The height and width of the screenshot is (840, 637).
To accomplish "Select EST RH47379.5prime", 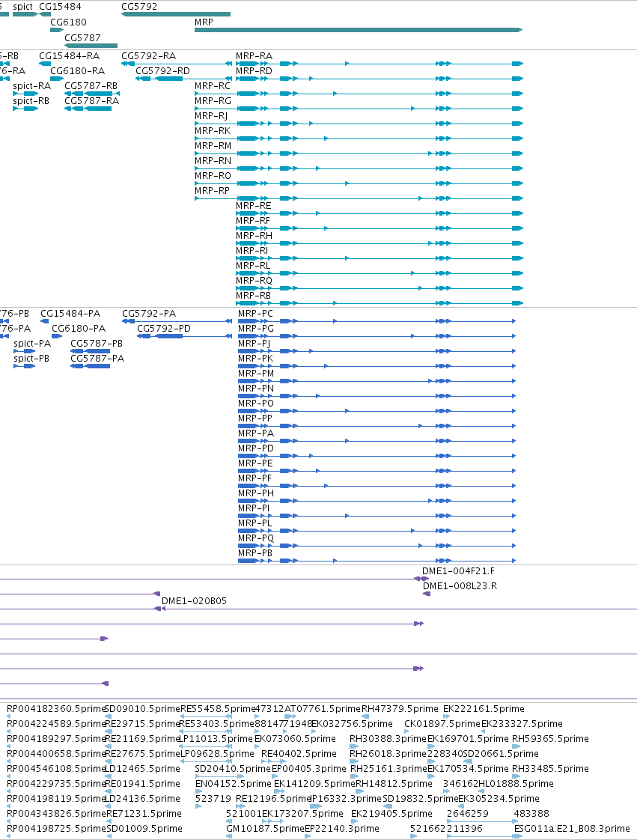I will (x=400, y=709).
